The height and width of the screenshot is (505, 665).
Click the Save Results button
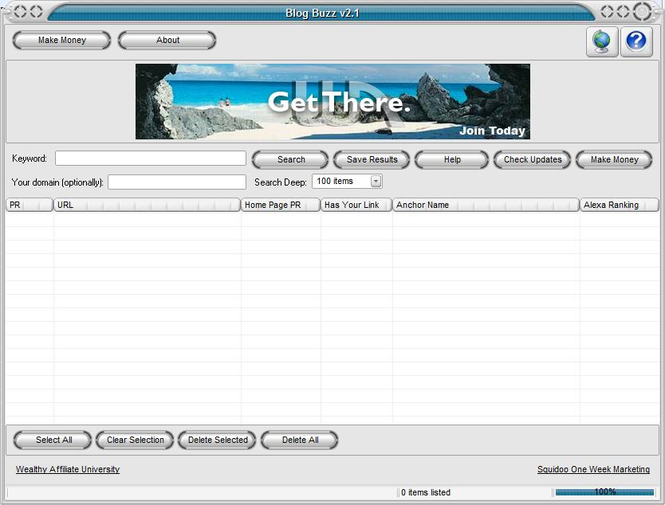click(x=371, y=160)
